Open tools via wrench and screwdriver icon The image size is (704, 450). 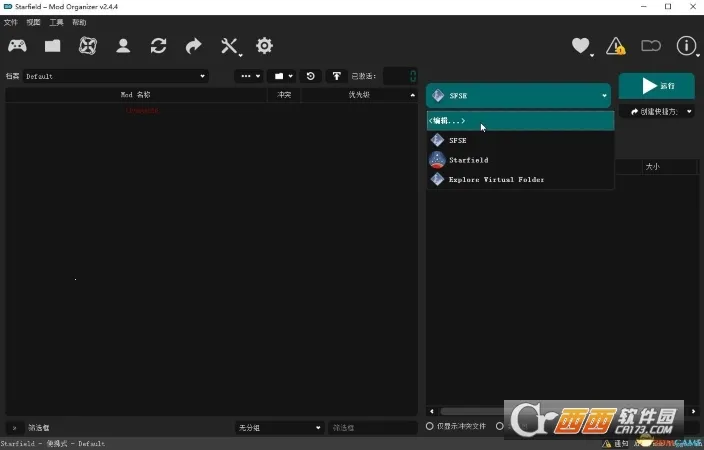point(229,46)
